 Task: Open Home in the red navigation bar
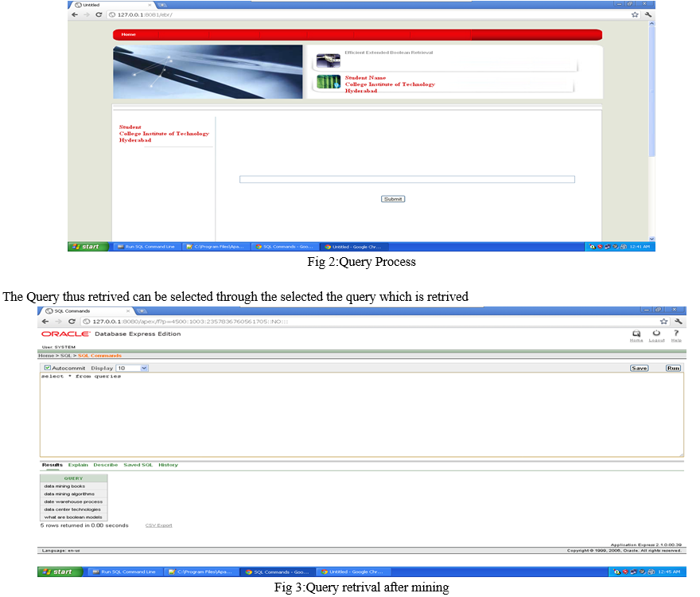pyautogui.click(x=129, y=34)
